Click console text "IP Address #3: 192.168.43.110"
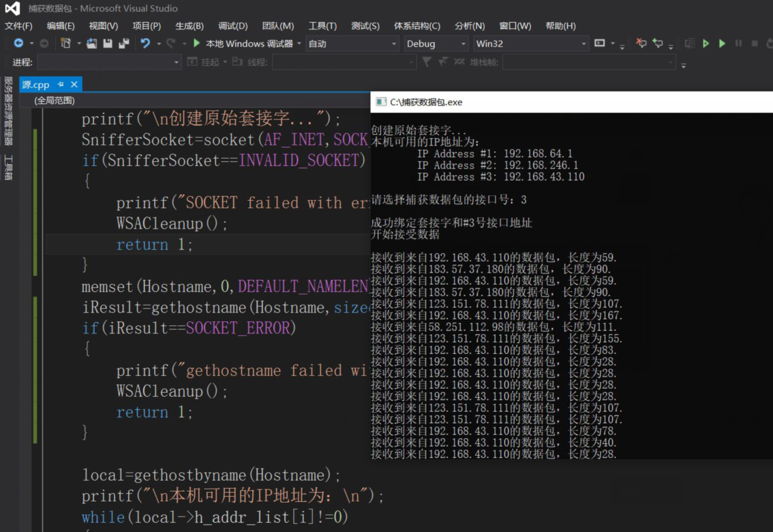 [501, 177]
